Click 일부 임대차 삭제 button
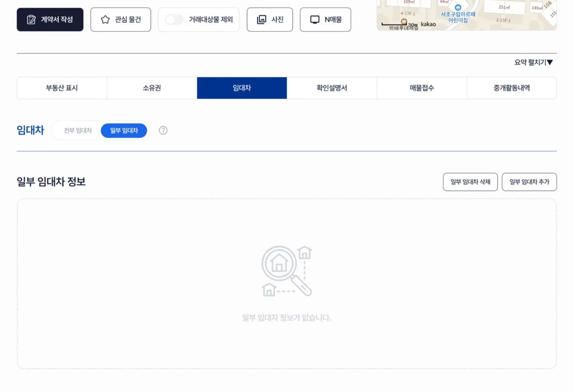The height and width of the screenshot is (392, 574). [x=470, y=182]
